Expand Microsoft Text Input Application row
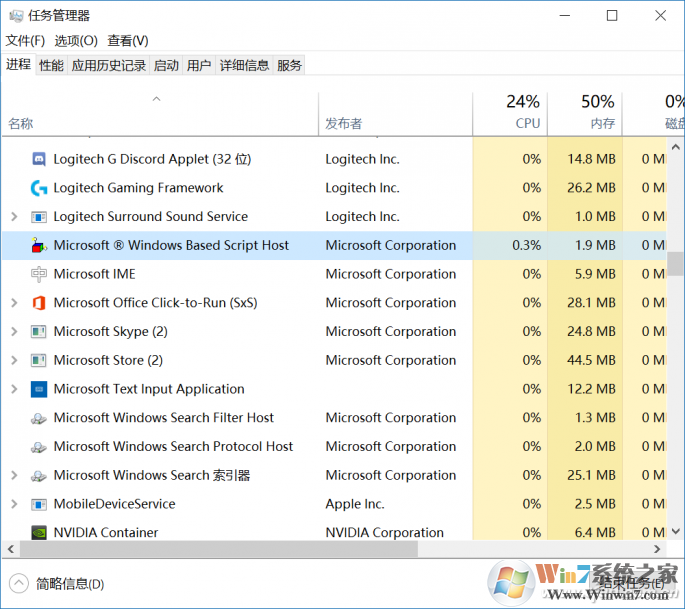 point(14,389)
